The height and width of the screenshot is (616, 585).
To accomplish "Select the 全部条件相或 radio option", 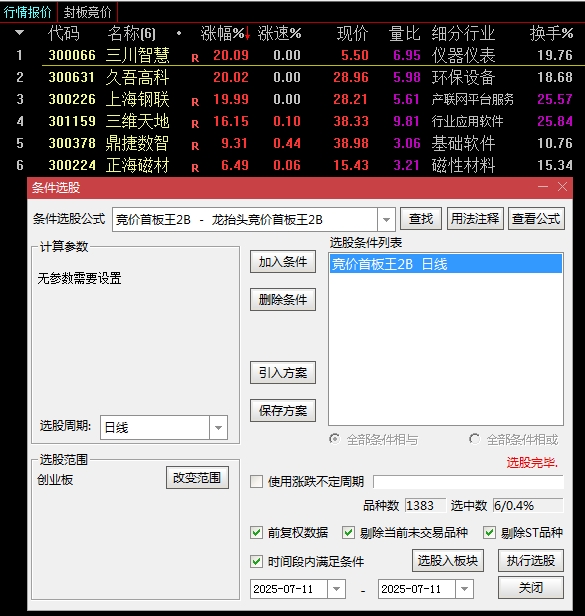I will click(x=474, y=439).
